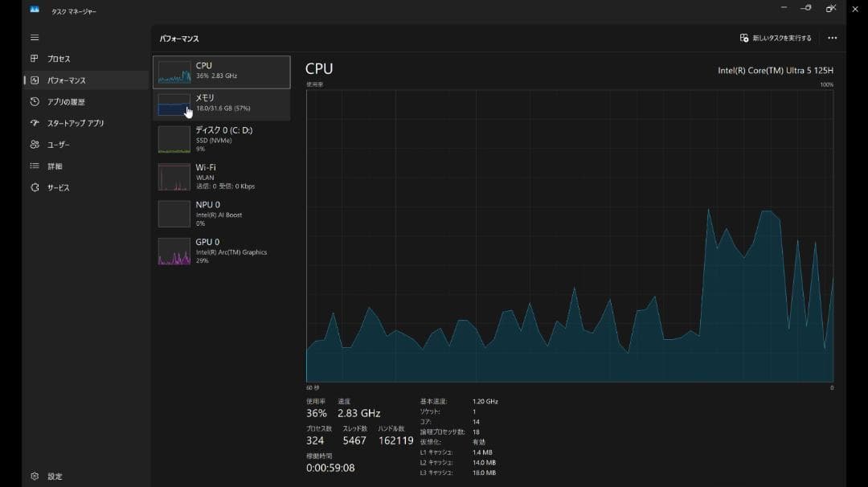
Task: Click the Users icon in sidebar
Action: 35,145
